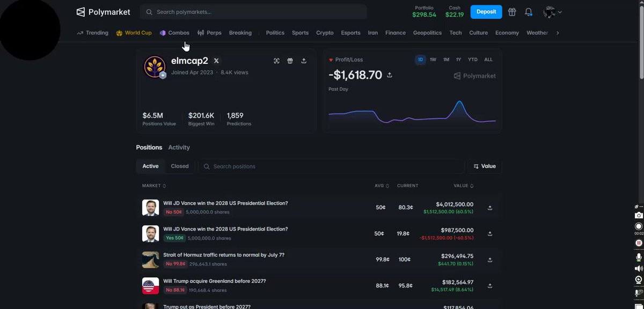
Task: Share the JD Vance Yes 50¢ position
Action: (490, 233)
